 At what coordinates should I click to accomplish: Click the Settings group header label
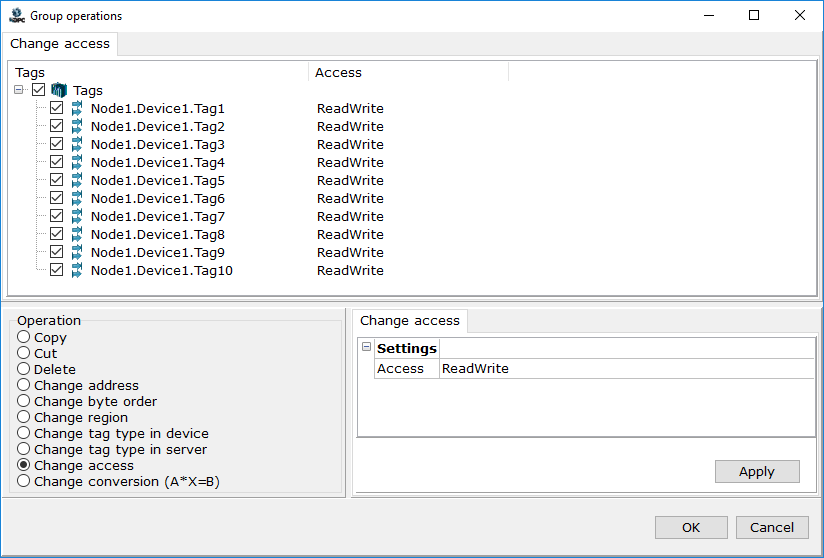pos(407,349)
